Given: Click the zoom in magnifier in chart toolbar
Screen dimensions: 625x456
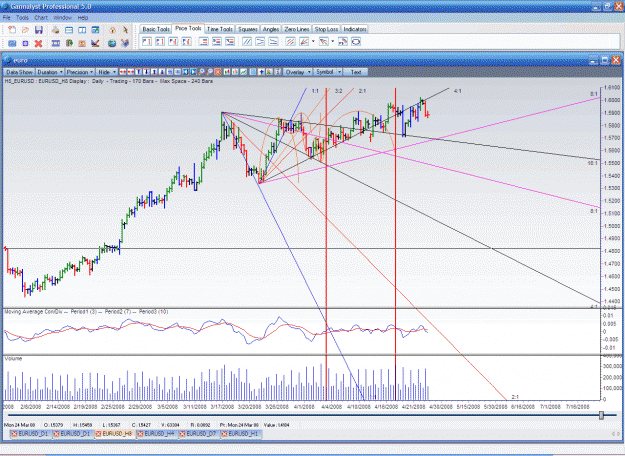Looking at the screenshot, I should click(x=202, y=72).
